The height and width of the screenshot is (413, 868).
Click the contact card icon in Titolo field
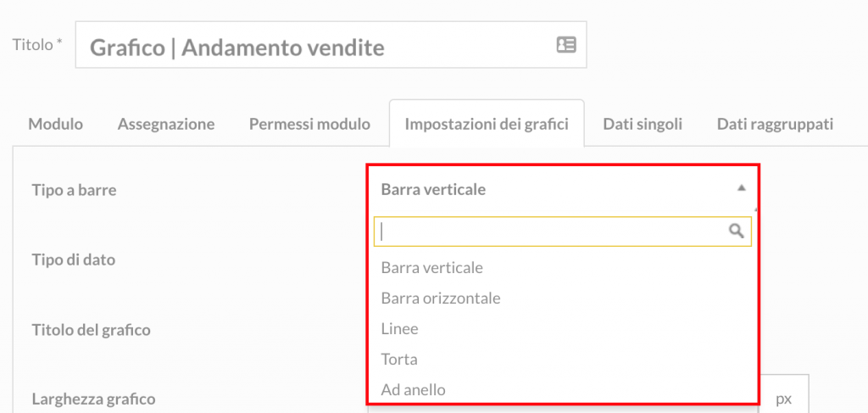point(565,45)
